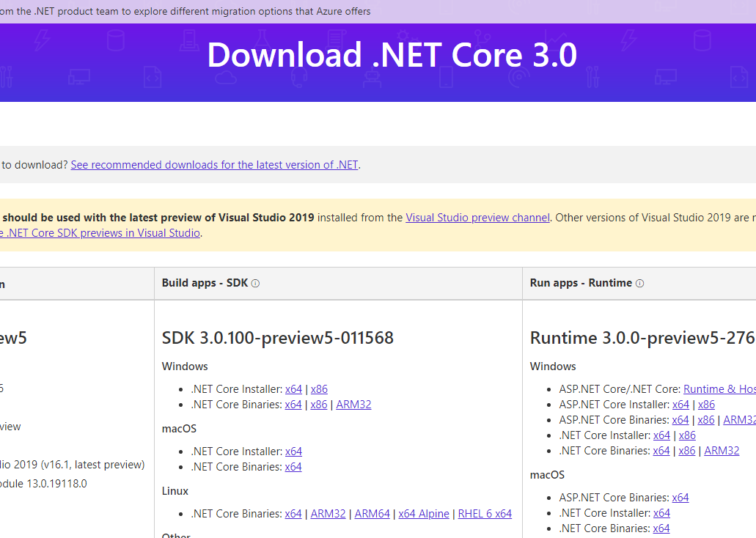Click the macOS subheading in the SDK column
756x538 pixels.
180,429
